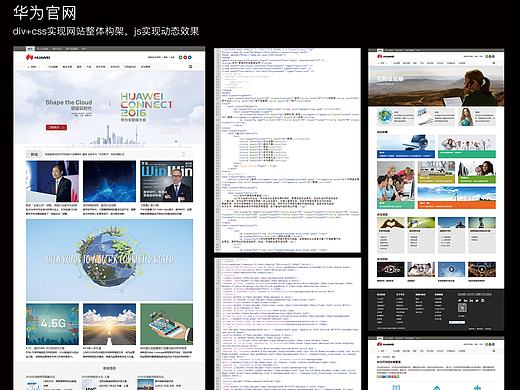This screenshot has width=520, height=390.
Task: Open the pen and document card
Action: click(436, 117)
